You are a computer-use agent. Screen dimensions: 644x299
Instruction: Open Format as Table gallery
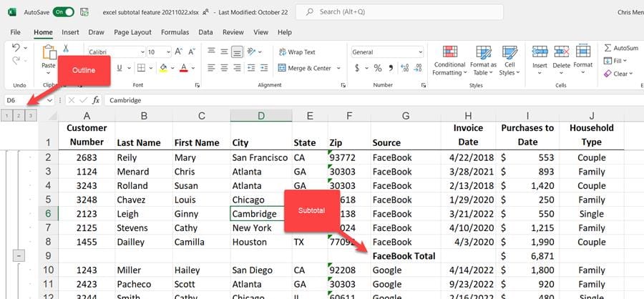pos(484,61)
